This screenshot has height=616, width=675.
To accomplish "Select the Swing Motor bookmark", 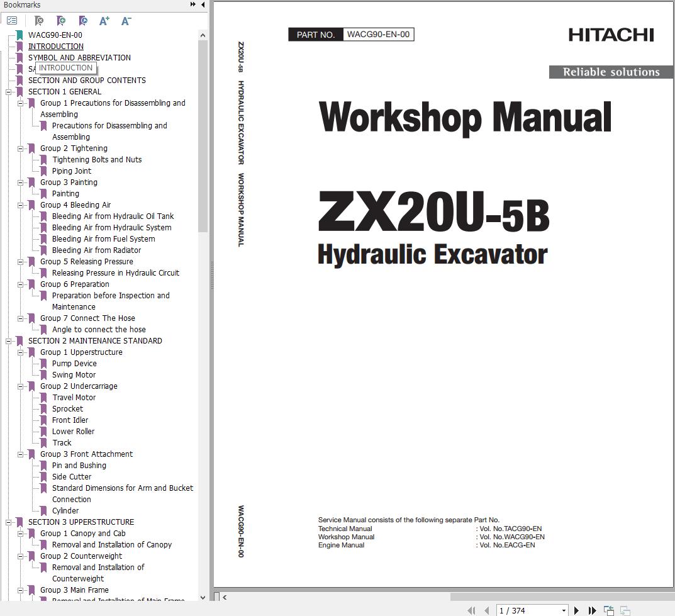I will 74,374.
